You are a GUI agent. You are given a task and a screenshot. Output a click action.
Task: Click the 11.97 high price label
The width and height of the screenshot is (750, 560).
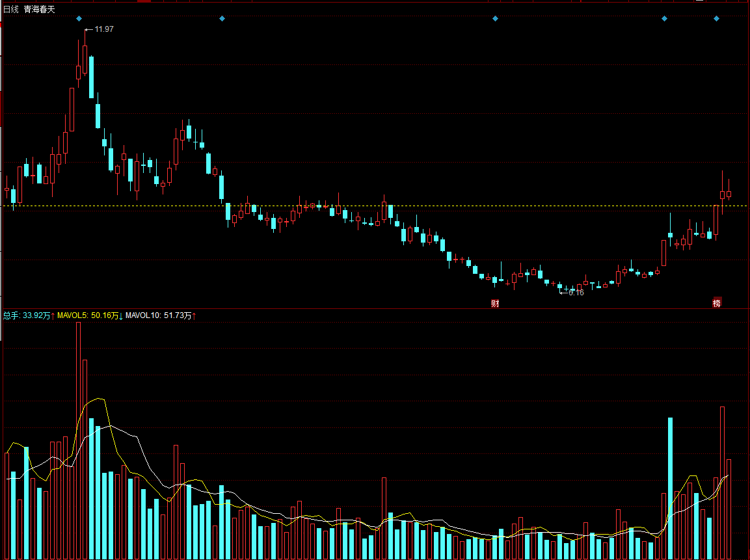(x=104, y=29)
